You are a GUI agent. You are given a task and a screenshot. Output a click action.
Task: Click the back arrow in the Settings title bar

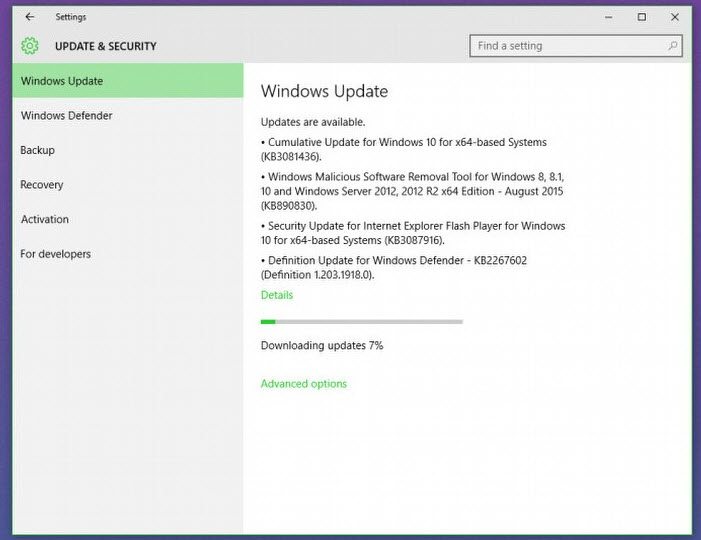30,17
